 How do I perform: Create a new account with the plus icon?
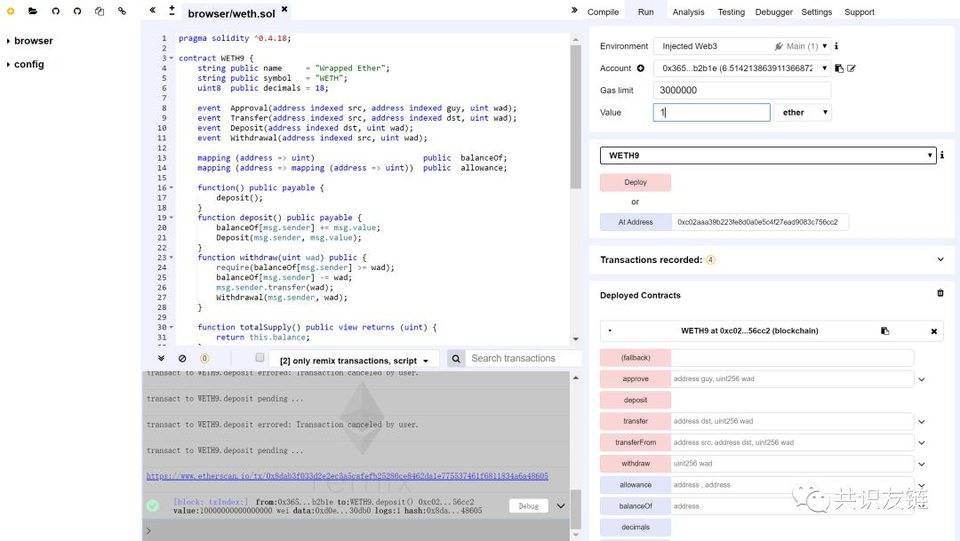(x=640, y=68)
